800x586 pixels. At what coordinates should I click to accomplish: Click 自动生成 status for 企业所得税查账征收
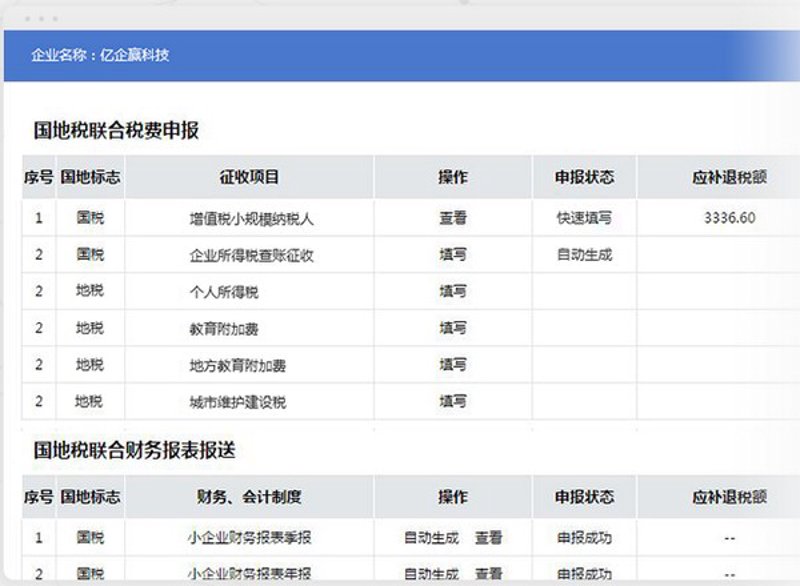(584, 254)
